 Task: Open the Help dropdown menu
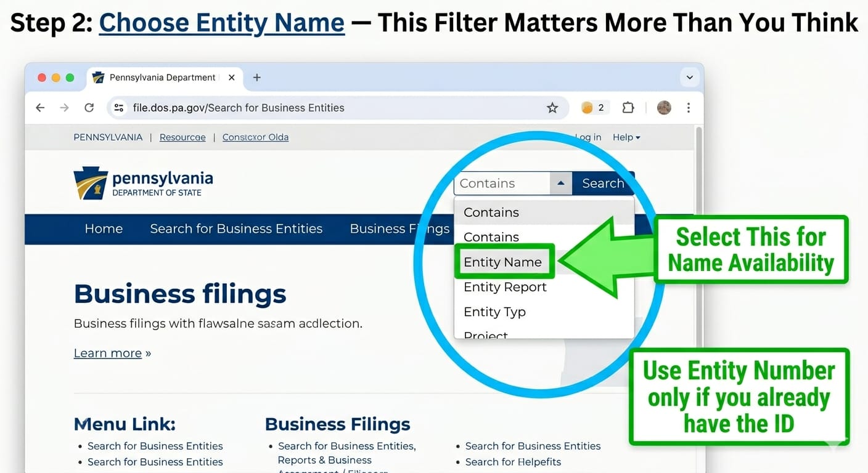pos(626,137)
